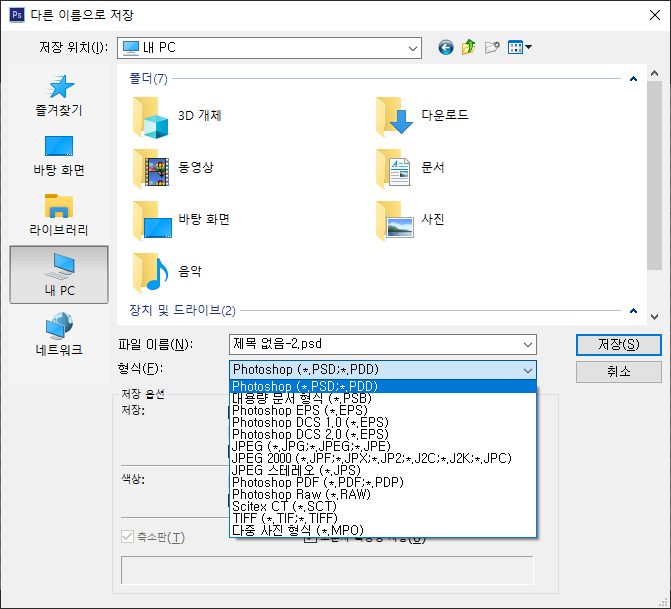This screenshot has width=671, height=609.
Task: Select the 다운로드 folder
Action: [x=422, y=116]
